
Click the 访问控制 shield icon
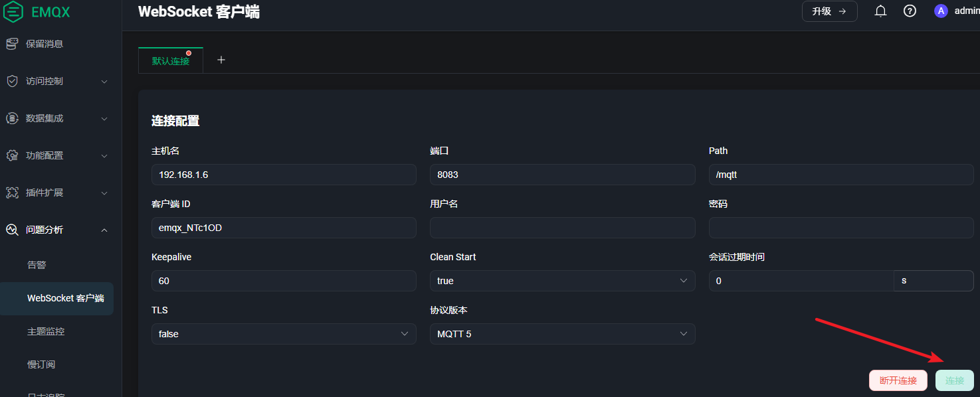pyautogui.click(x=12, y=81)
